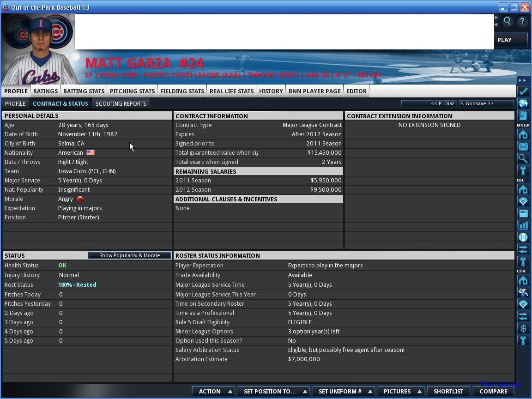Click the magnifier search icon beside help
The height and width of the screenshot is (399, 532).
507,21
